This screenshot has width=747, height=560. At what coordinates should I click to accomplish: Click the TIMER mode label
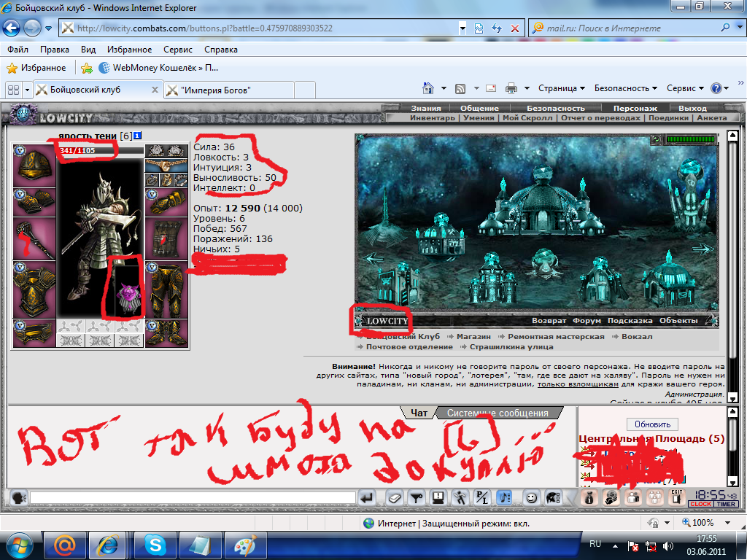pyautogui.click(x=726, y=505)
